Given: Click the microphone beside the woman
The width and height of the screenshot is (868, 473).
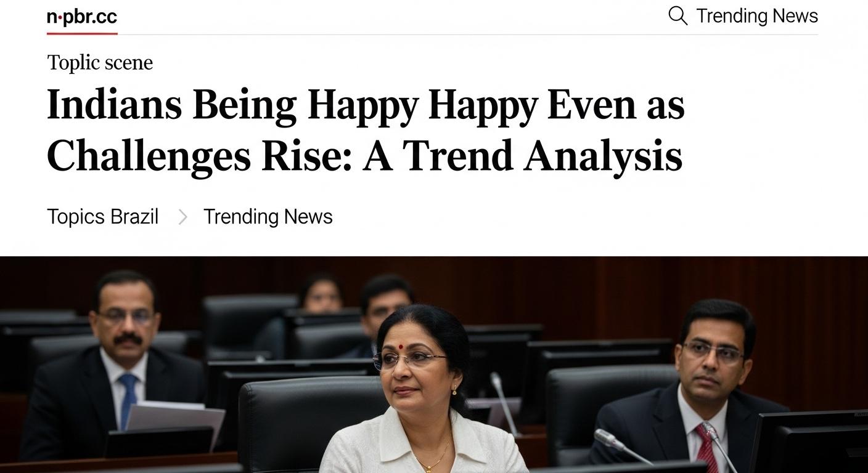Looking at the screenshot, I should point(504,394).
